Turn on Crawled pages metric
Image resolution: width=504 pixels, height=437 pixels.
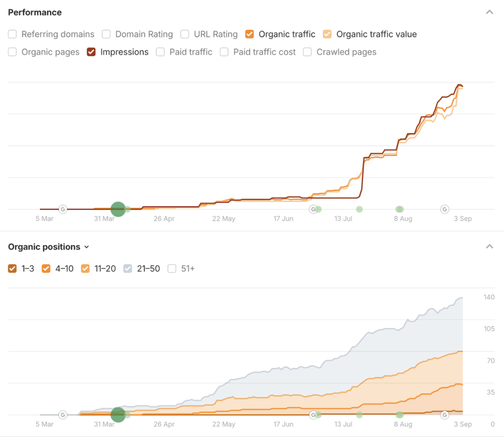(308, 52)
